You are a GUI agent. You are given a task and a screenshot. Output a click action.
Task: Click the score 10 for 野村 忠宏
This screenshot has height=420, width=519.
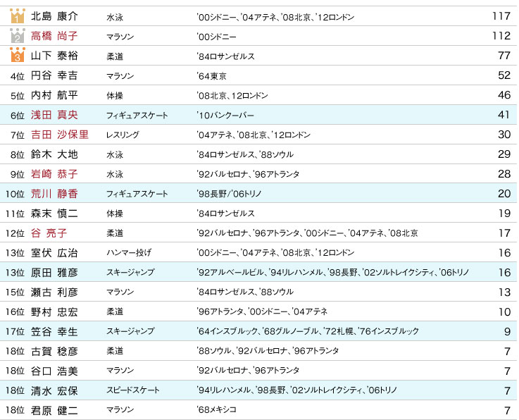(x=504, y=311)
